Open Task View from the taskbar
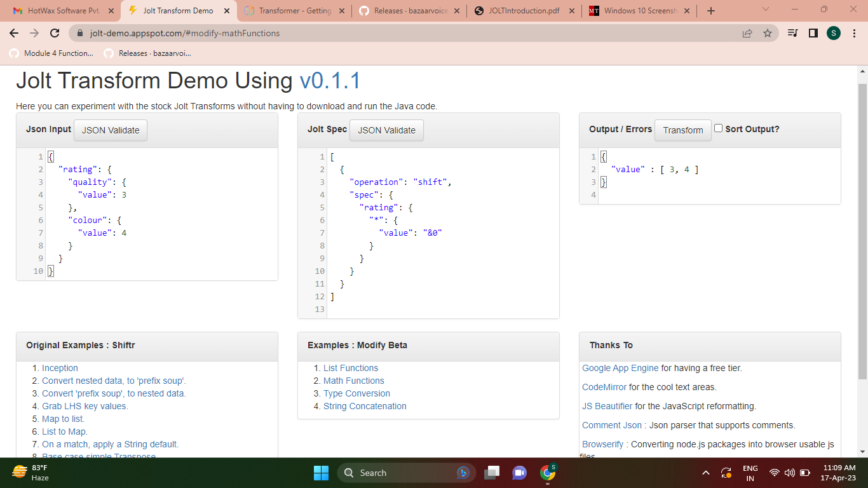Image resolution: width=868 pixels, height=488 pixels. point(491,473)
